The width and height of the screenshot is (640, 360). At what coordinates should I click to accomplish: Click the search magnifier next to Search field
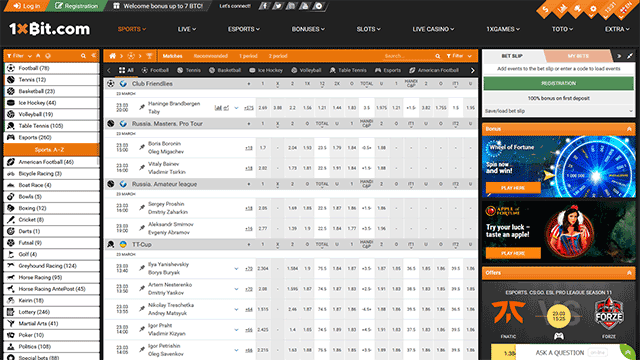tap(438, 56)
